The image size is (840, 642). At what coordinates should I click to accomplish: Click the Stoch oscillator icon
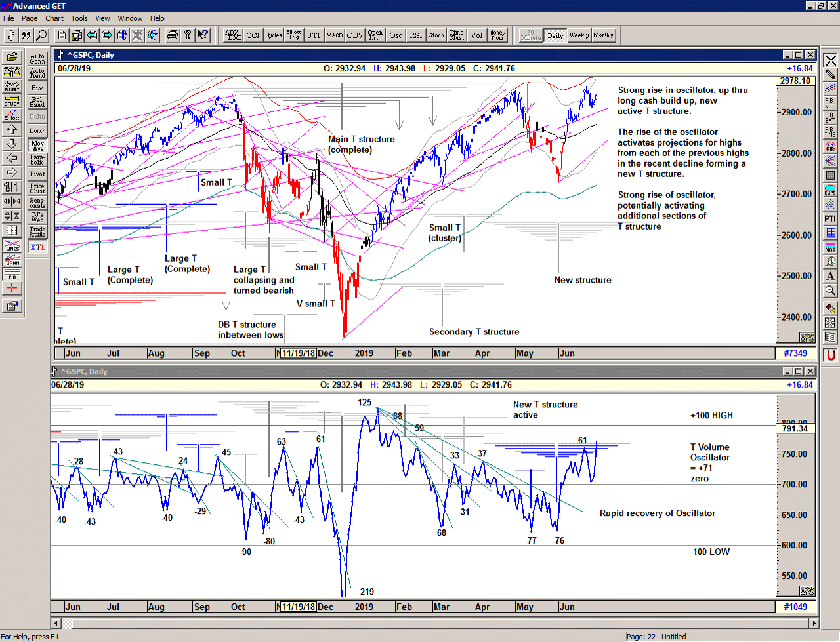(435, 35)
